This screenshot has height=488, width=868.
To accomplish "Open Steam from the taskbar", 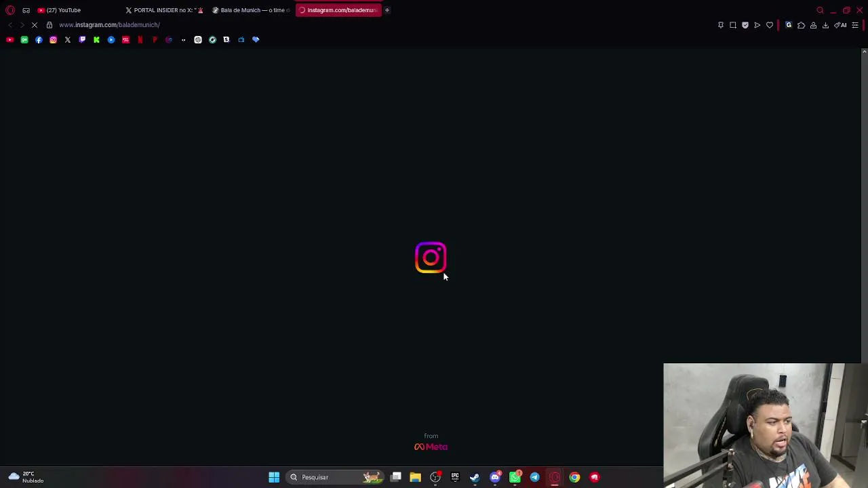I will coord(475,477).
